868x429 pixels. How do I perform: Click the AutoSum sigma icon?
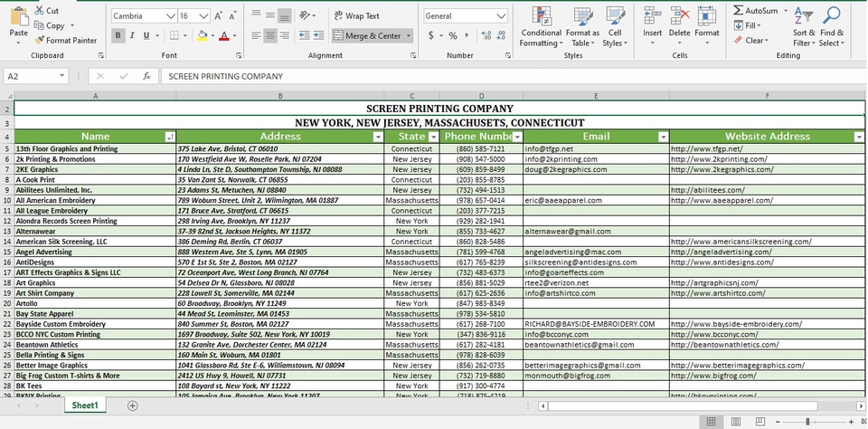(x=739, y=11)
